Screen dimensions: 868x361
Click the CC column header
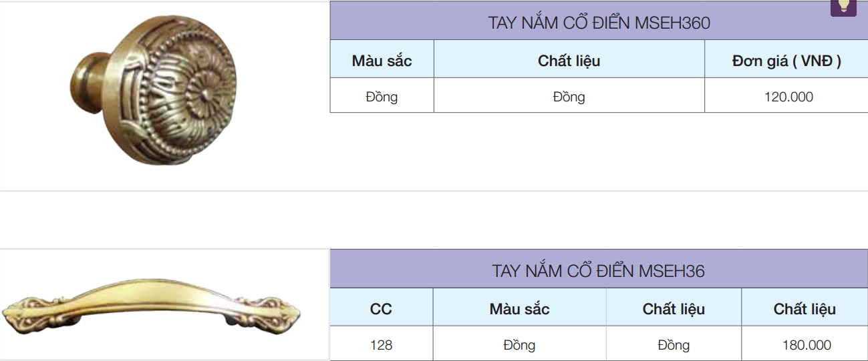[381, 309]
